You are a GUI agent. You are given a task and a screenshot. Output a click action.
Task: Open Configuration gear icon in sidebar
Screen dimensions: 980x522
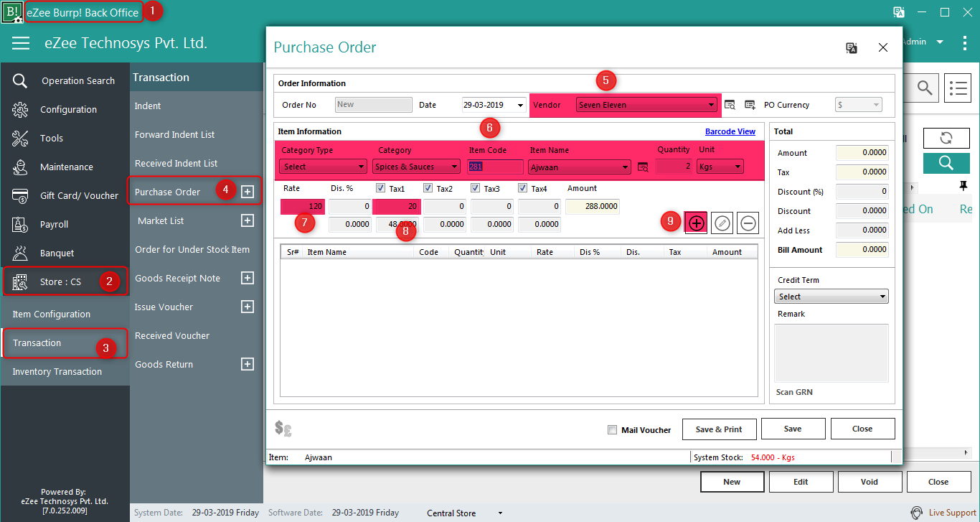click(x=20, y=109)
